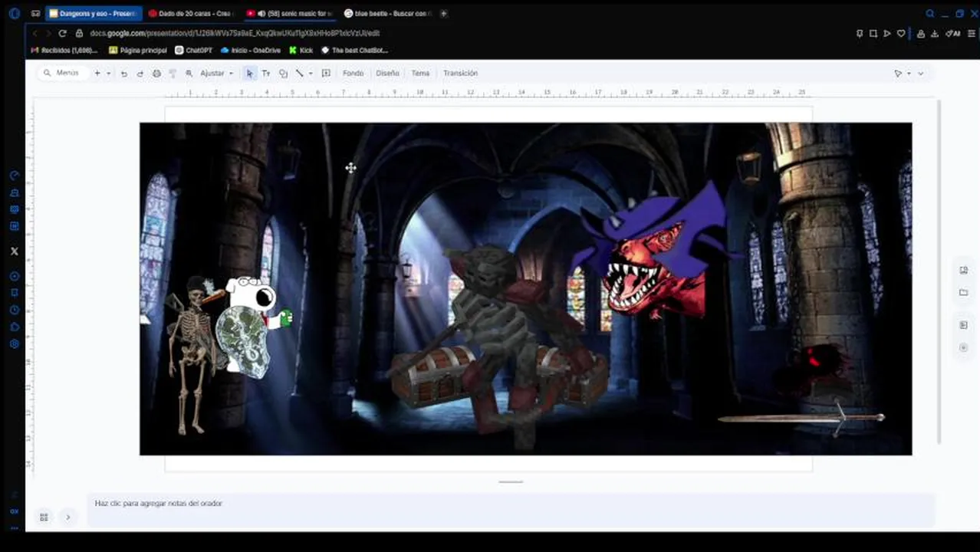
Task: Click the new slide plus button
Action: pos(97,73)
